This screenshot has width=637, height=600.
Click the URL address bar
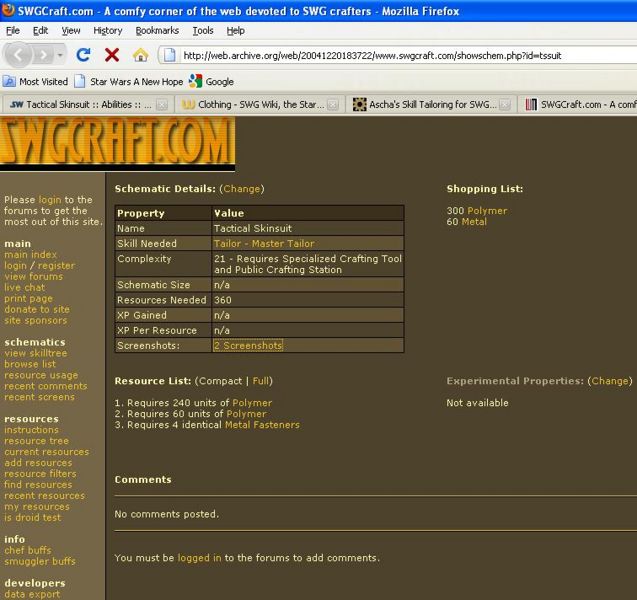click(x=400, y=55)
